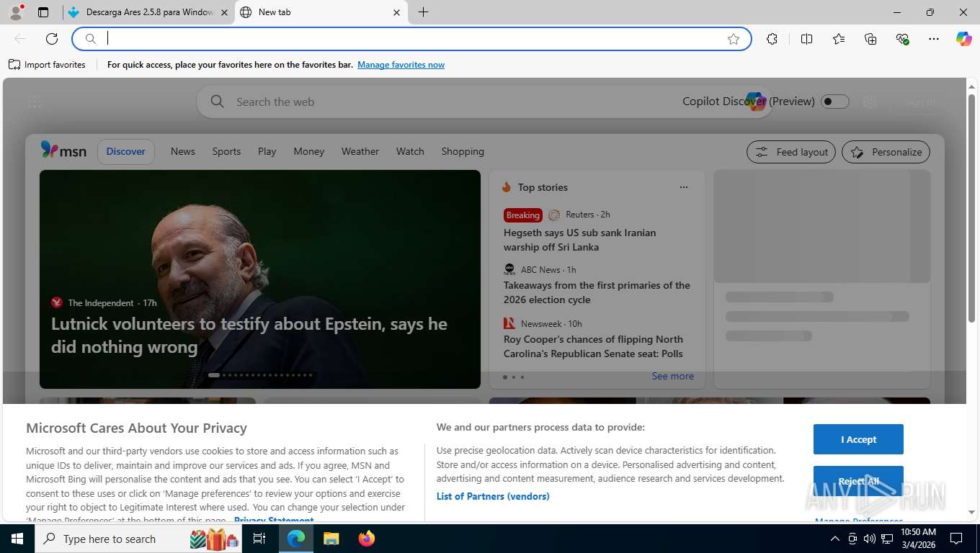Click the red Breaking badge
Image resolution: width=980 pixels, height=553 pixels.
tap(523, 215)
